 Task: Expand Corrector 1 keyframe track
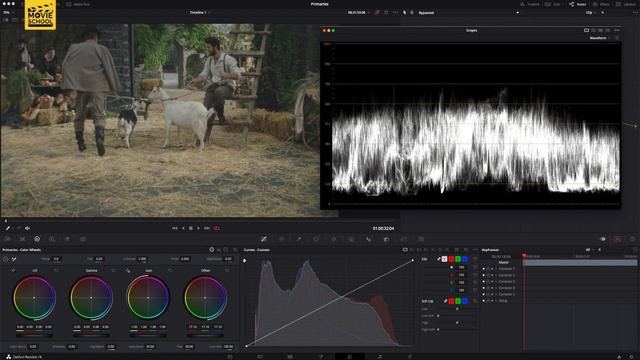point(496,269)
